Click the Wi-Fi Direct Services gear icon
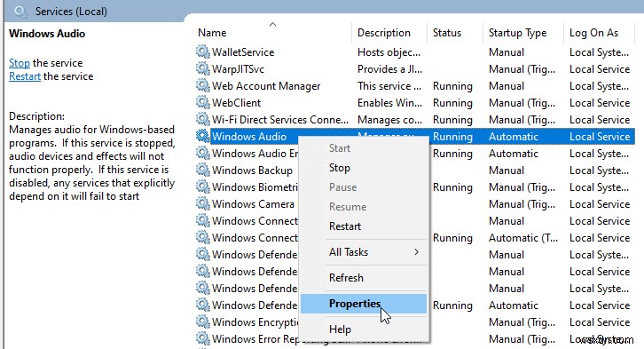This screenshot has width=644, height=349. (203, 120)
